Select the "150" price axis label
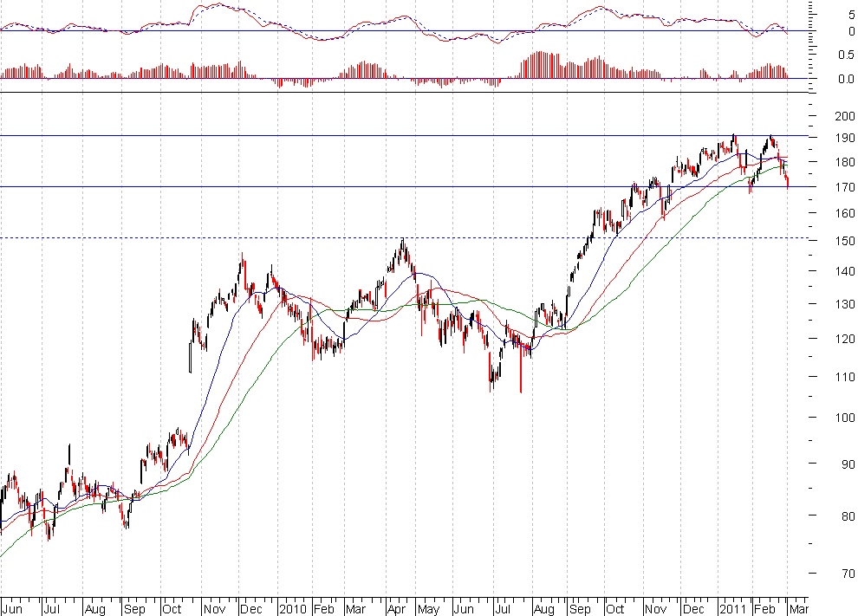Viewport: 858px width, 616px height. tap(845, 241)
